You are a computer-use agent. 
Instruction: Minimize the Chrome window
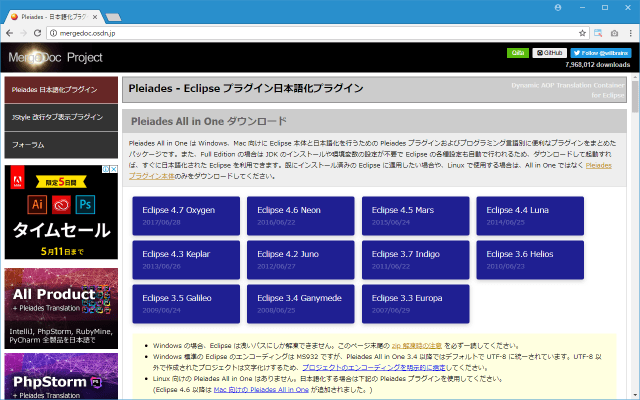(x=582, y=7)
